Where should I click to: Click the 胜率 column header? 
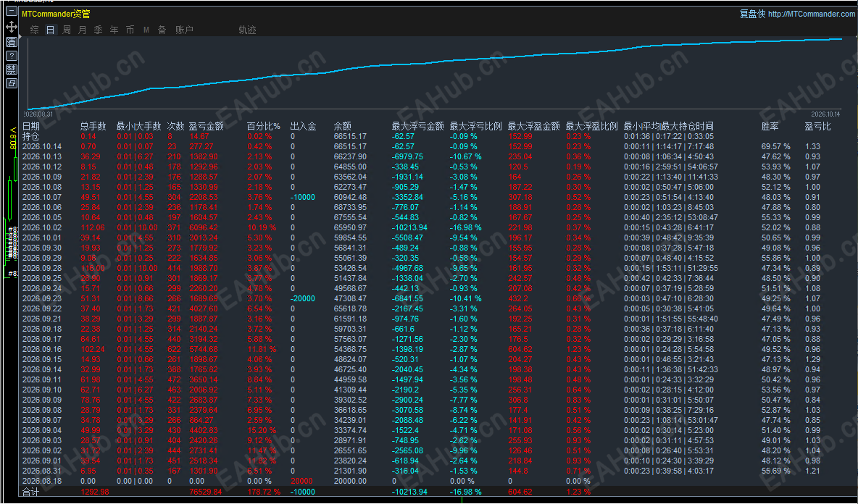point(770,126)
